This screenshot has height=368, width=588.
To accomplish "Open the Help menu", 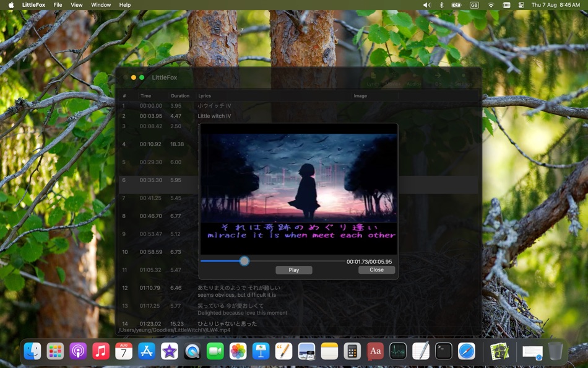I will (124, 5).
